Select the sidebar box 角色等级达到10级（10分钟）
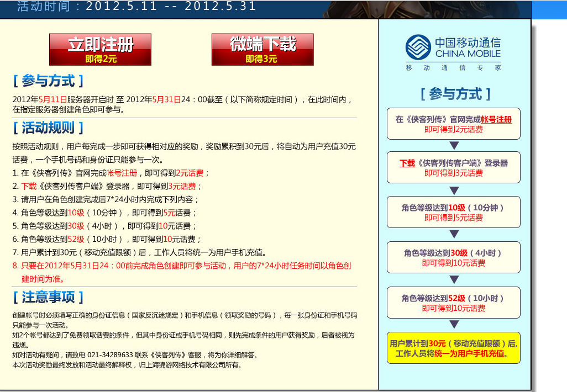 (x=454, y=212)
